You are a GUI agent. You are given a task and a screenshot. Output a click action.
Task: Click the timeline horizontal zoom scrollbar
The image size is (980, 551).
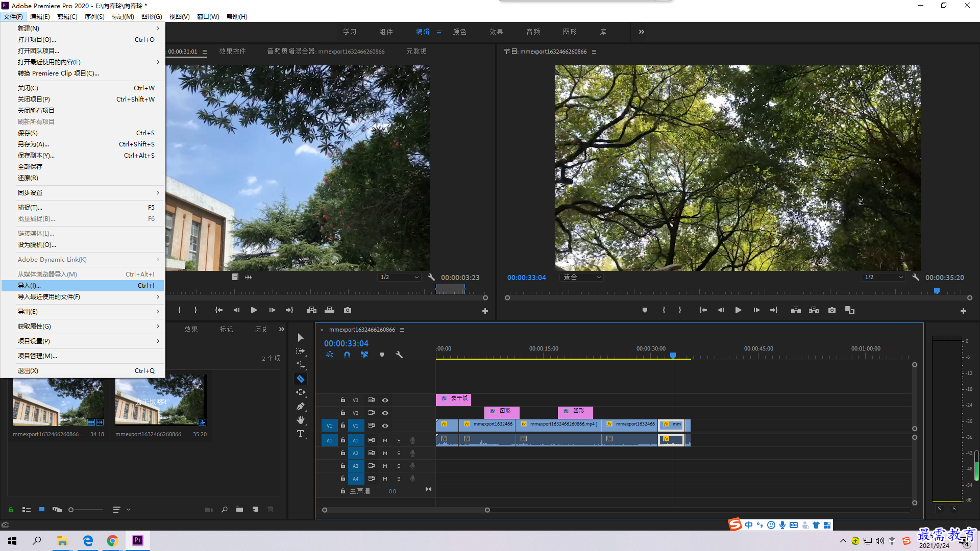(x=406, y=510)
